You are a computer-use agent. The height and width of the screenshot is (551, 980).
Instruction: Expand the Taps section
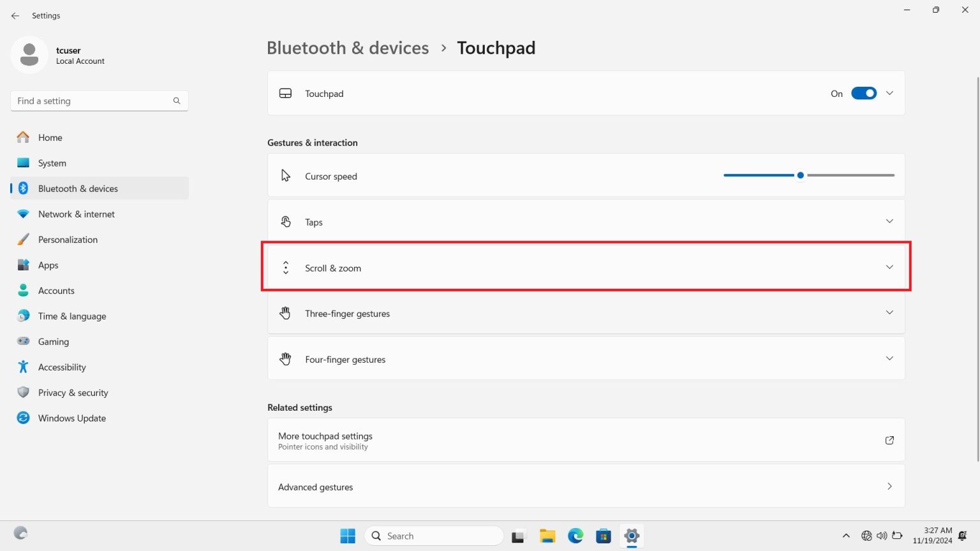coord(586,221)
